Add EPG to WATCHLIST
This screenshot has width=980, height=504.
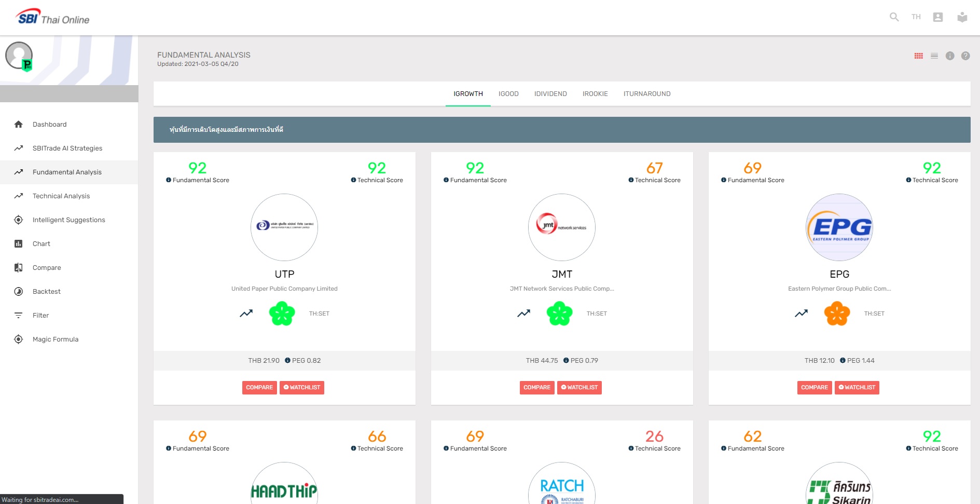pos(857,388)
